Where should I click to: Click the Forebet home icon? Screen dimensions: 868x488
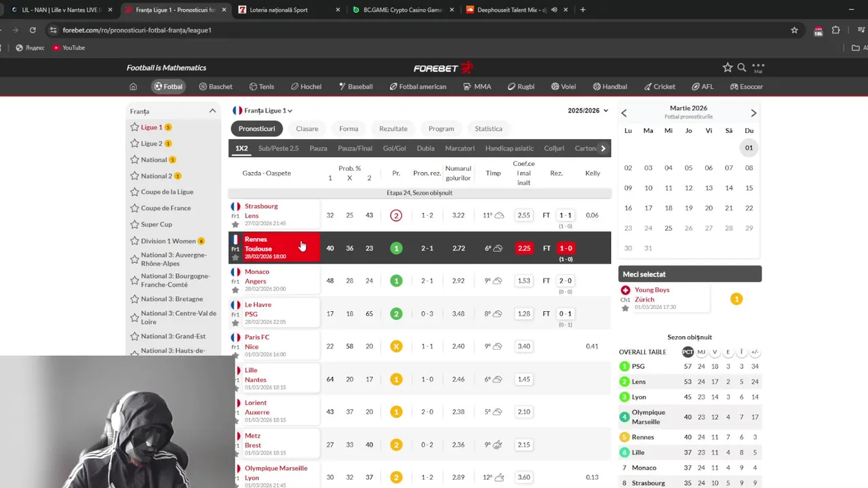point(133,87)
